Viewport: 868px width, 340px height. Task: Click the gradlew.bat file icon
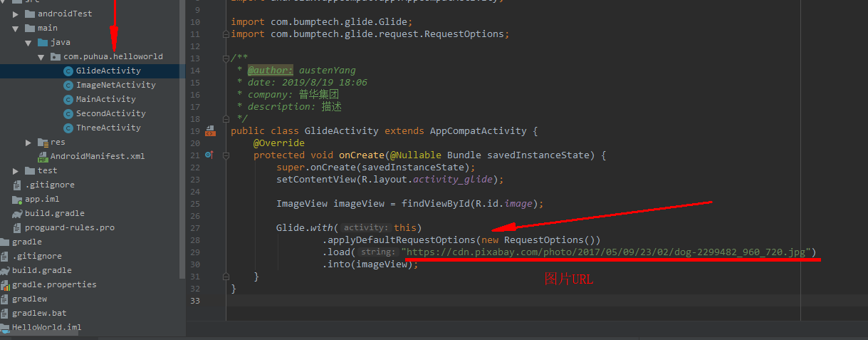[5, 313]
